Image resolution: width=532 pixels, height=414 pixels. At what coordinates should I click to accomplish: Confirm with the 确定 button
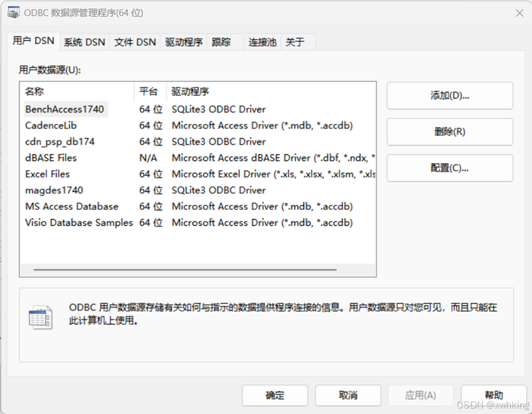275,395
